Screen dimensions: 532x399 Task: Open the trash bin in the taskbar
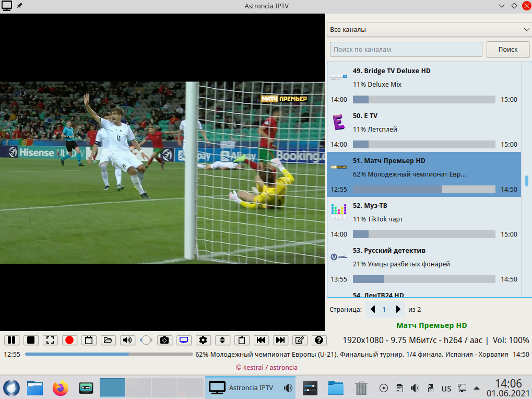point(361,388)
